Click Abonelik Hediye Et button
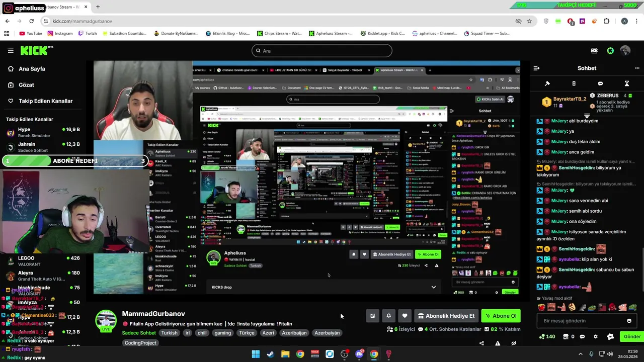The image size is (644, 362). click(446, 316)
